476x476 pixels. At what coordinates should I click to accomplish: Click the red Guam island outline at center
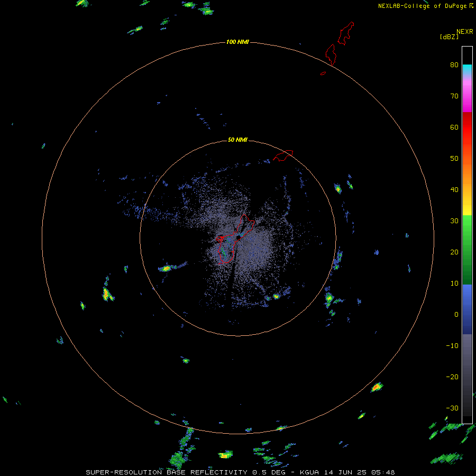235,239
